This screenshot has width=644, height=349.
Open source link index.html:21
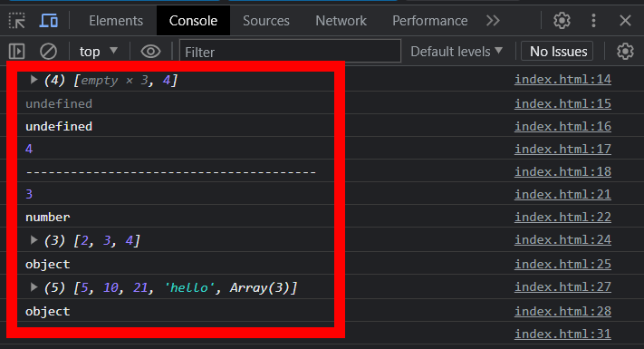[562, 194]
